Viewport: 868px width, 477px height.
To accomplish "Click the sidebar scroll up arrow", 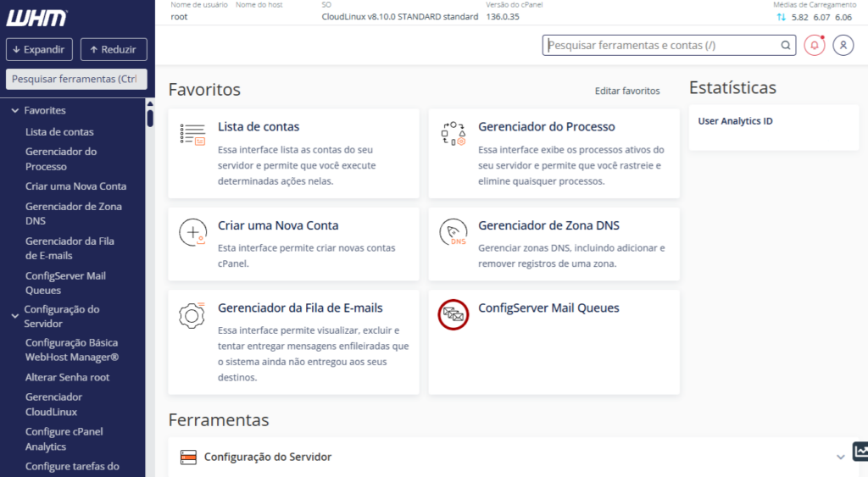I will tap(150, 103).
